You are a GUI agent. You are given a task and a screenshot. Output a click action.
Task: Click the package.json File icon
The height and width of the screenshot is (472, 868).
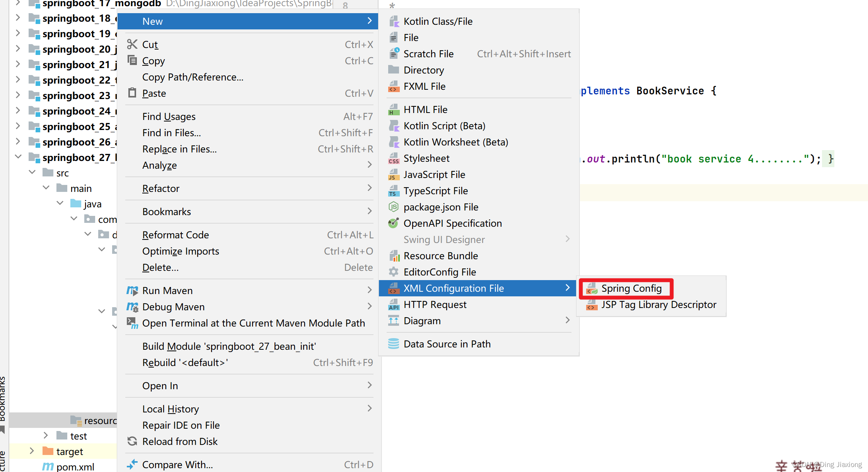pyautogui.click(x=394, y=207)
